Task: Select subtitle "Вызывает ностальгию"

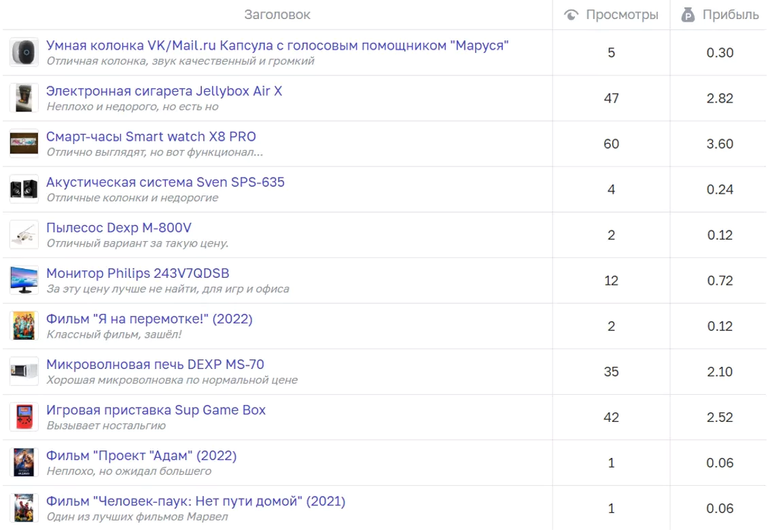Action: pyautogui.click(x=106, y=425)
